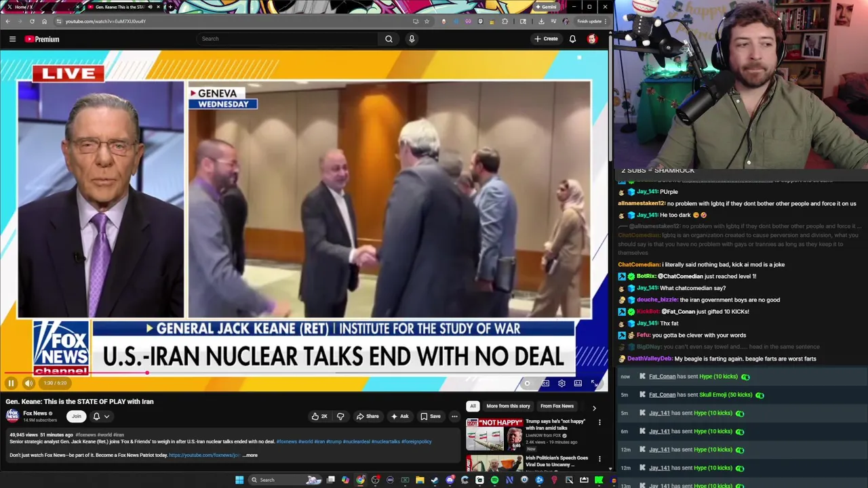This screenshot has width=868, height=488.
Task: Toggle the autoplay switch in the player
Action: coord(527,383)
